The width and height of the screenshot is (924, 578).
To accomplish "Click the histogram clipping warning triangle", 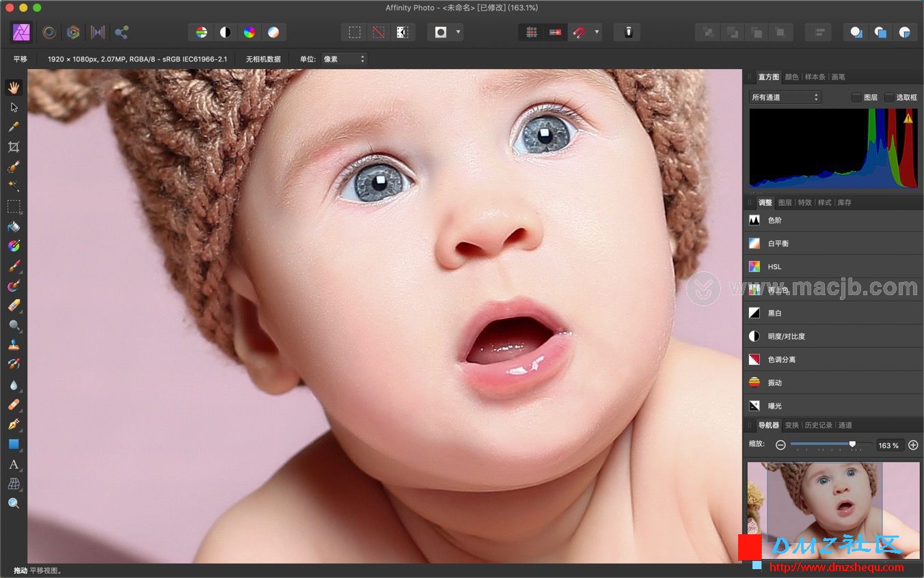I will pyautogui.click(x=908, y=118).
